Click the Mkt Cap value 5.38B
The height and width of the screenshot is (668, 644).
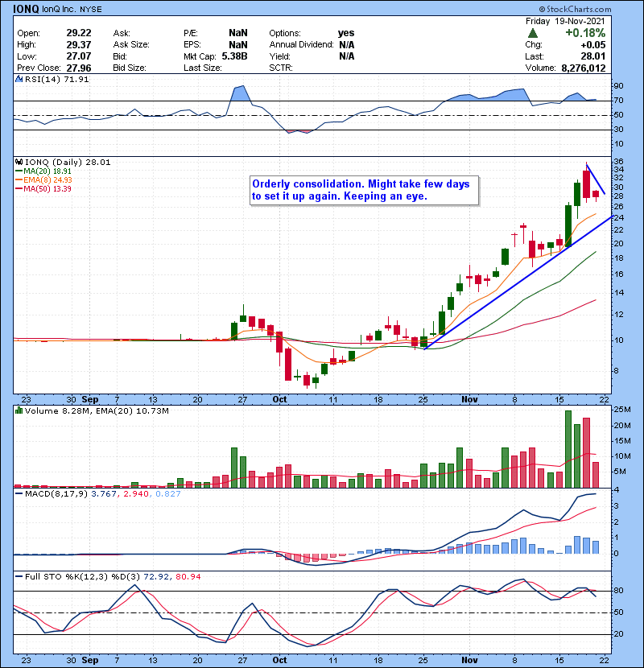(x=234, y=56)
